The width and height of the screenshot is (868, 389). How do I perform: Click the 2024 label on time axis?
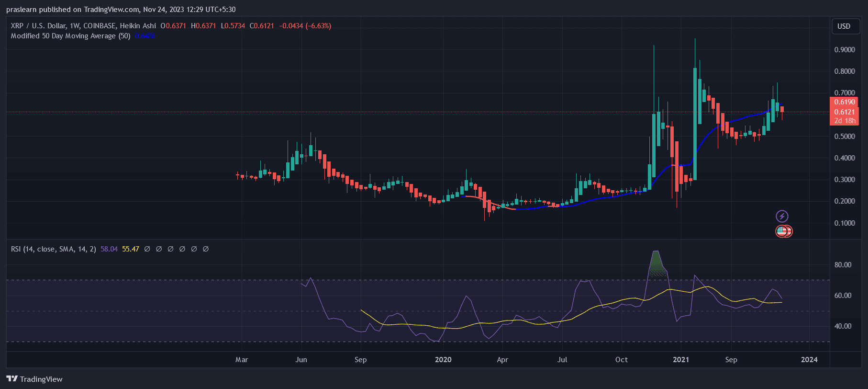click(809, 360)
